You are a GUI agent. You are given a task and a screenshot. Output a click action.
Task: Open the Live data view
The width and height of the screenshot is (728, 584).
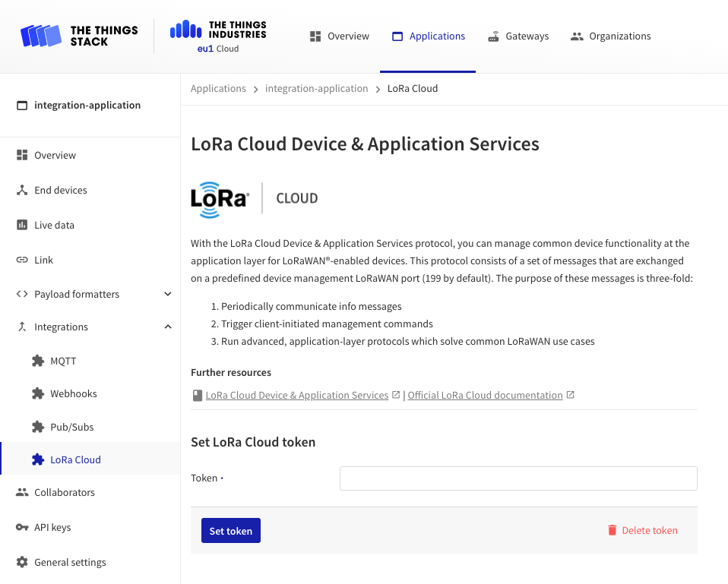[x=54, y=225]
